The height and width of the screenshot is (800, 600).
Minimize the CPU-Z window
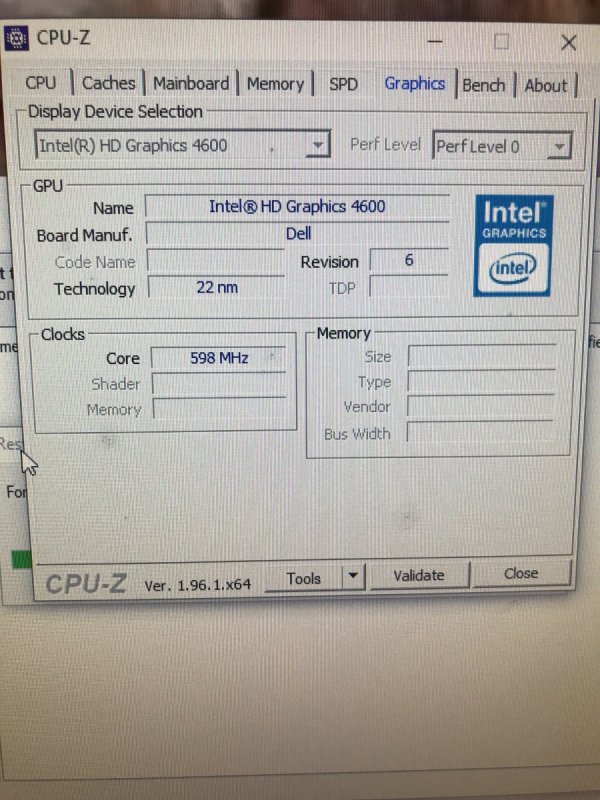tap(435, 41)
